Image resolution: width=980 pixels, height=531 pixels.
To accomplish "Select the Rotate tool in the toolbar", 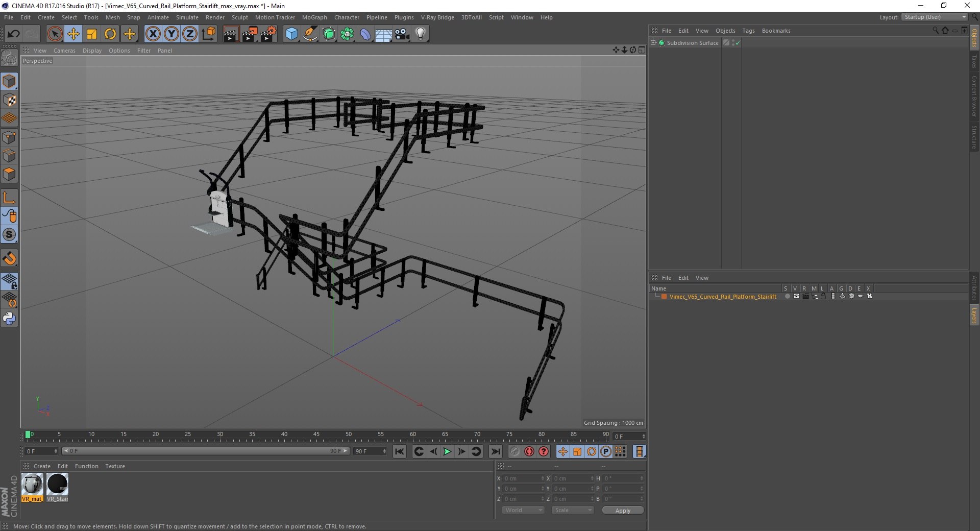I will click(x=110, y=34).
